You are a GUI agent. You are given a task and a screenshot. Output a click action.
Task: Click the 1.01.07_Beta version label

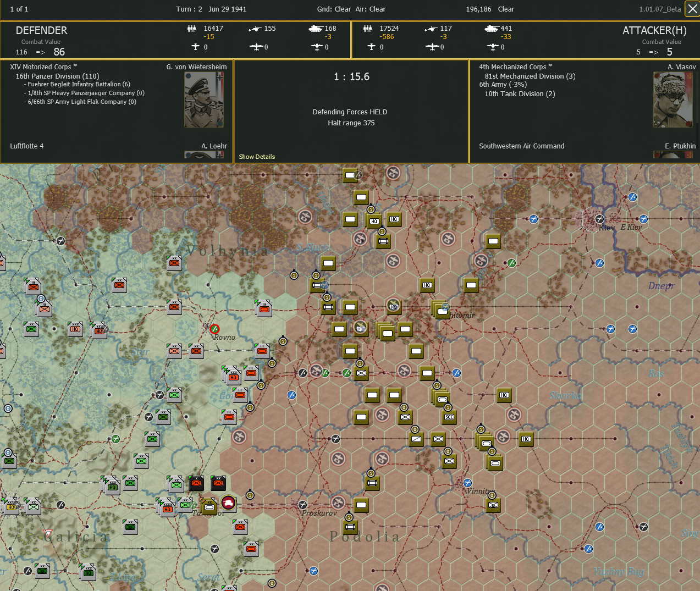point(660,9)
